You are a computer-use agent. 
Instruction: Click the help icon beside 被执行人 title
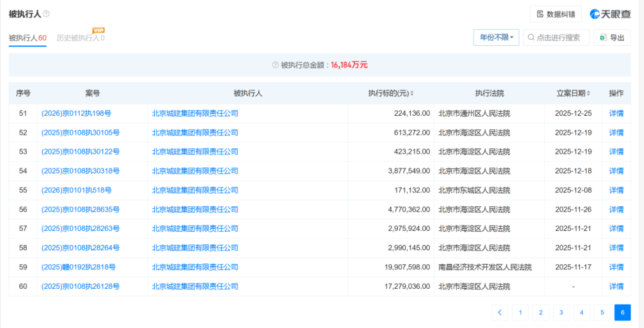pyautogui.click(x=46, y=14)
